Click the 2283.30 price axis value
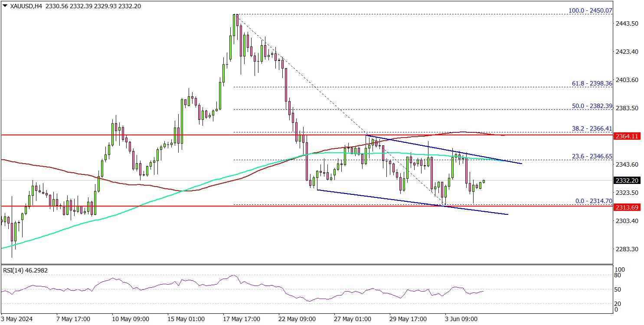 tap(628, 249)
